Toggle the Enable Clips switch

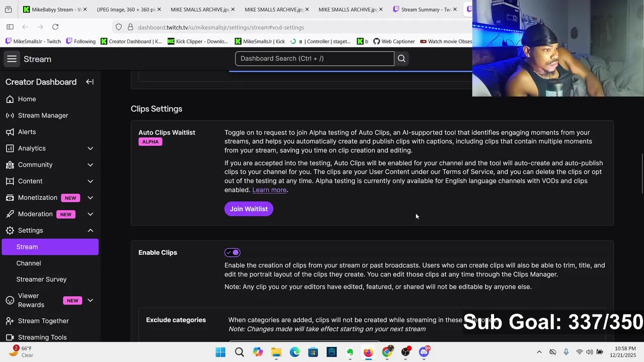232,252
